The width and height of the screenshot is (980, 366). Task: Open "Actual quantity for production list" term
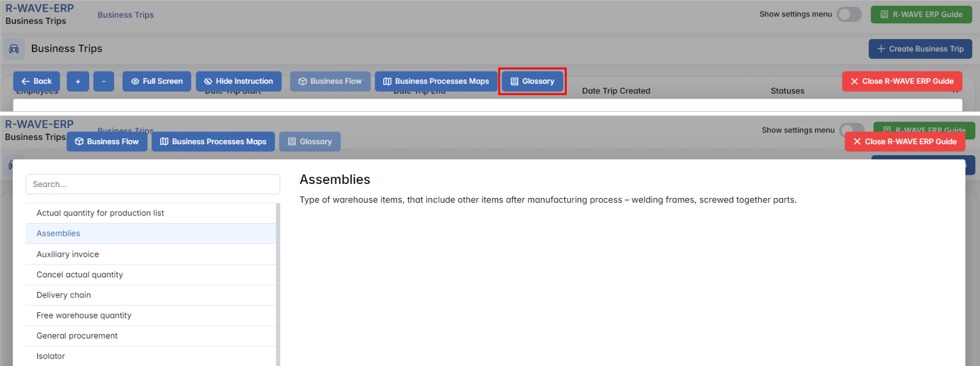[x=100, y=213]
